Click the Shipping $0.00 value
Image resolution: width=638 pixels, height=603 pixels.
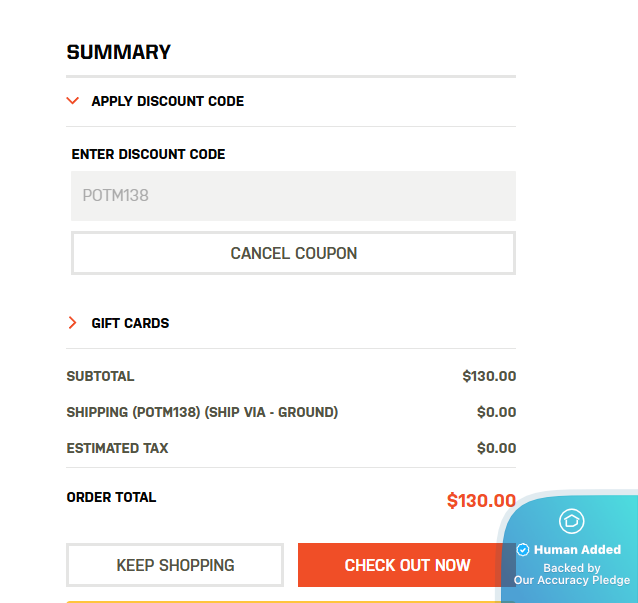tap(496, 412)
